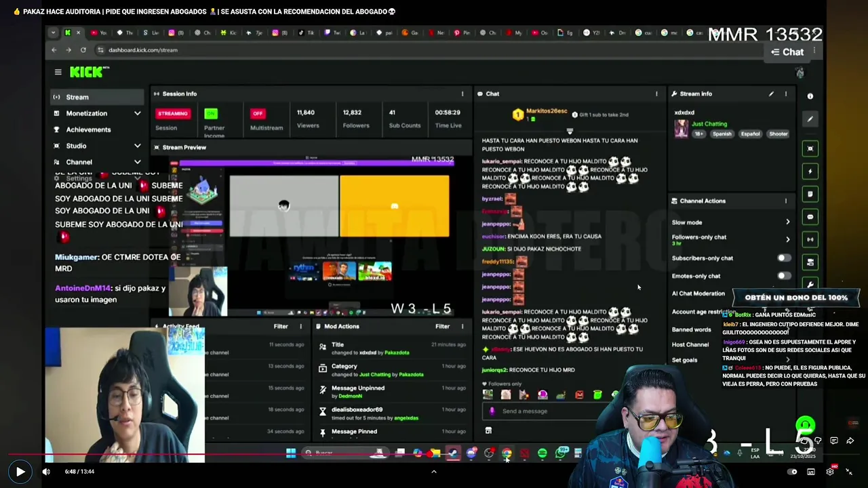Hide the Chat overlay at top right
The height and width of the screenshot is (488, 868).
click(787, 52)
